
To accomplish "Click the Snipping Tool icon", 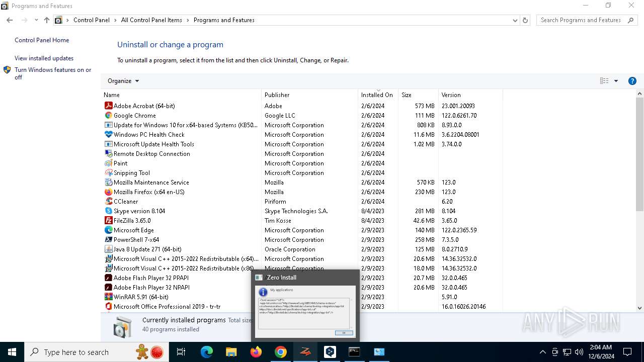I will pyautogui.click(x=108, y=172).
